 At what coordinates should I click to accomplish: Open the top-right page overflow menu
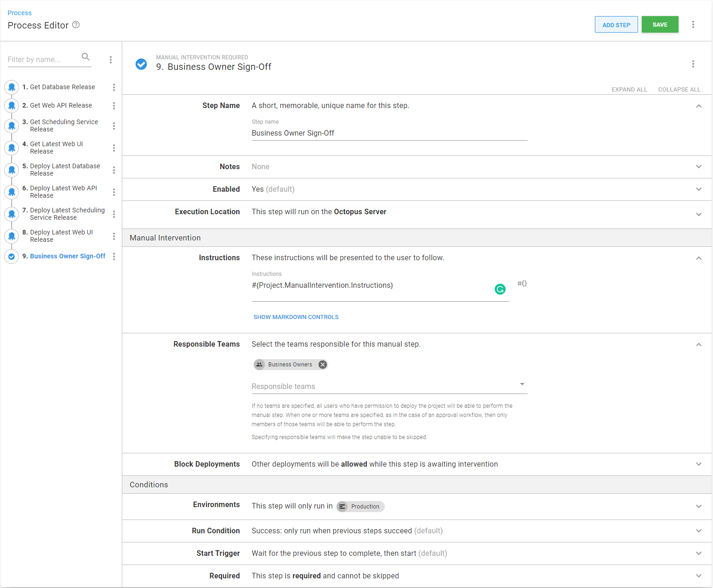(x=693, y=25)
